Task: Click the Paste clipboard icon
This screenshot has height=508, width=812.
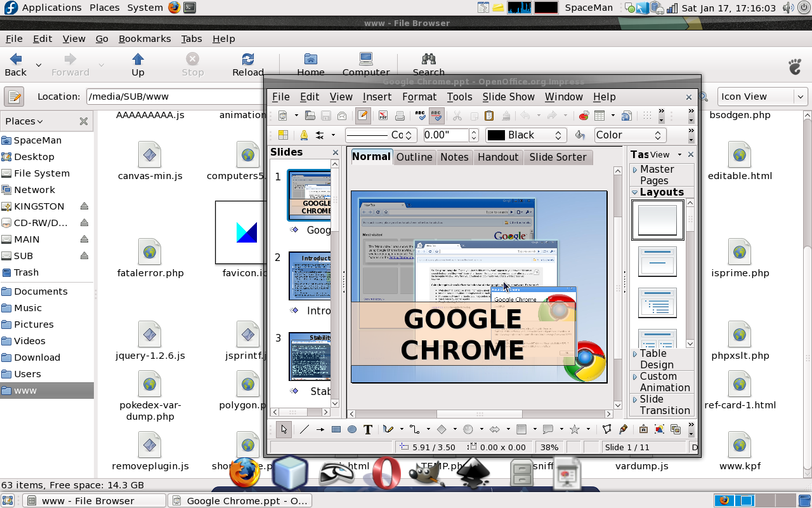Action: click(488, 116)
